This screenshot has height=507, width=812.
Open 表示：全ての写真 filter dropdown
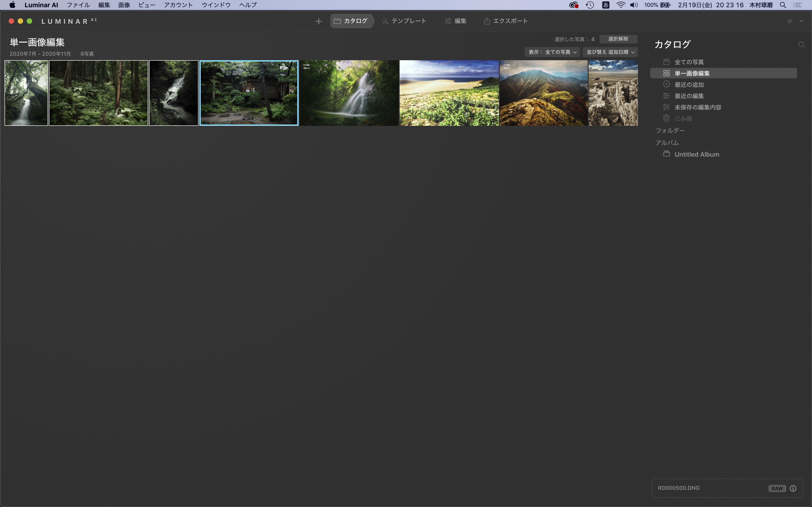[x=552, y=52]
